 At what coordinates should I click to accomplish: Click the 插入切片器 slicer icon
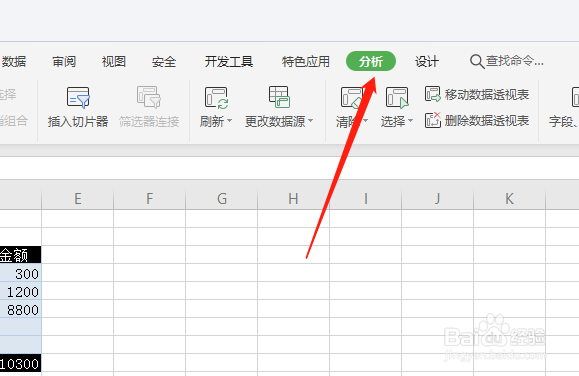point(78,97)
